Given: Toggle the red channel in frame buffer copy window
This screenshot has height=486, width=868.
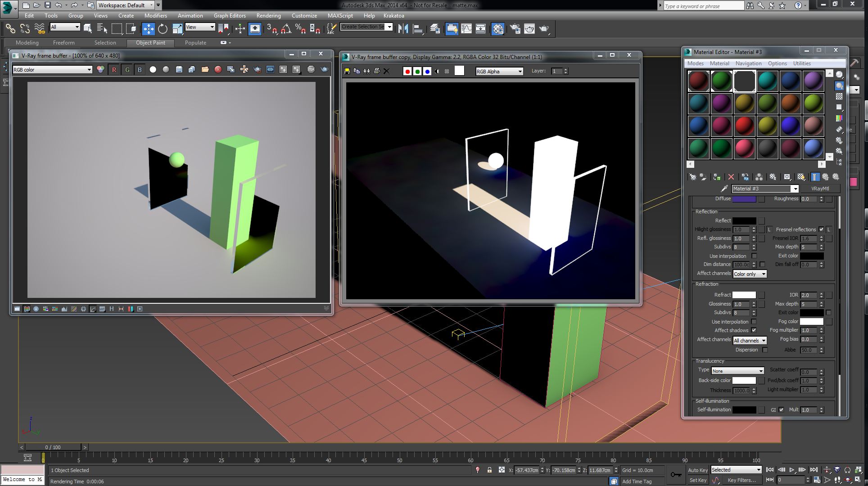Looking at the screenshot, I should [x=407, y=71].
